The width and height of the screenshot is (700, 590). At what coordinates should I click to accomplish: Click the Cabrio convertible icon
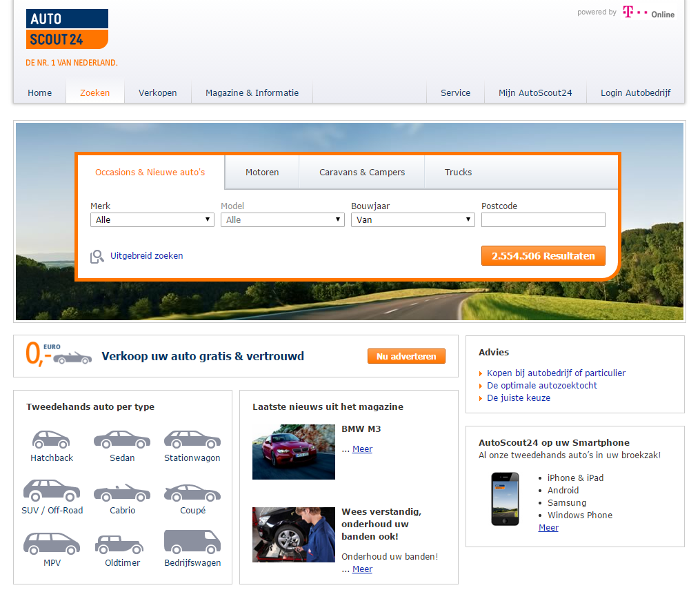click(x=122, y=493)
